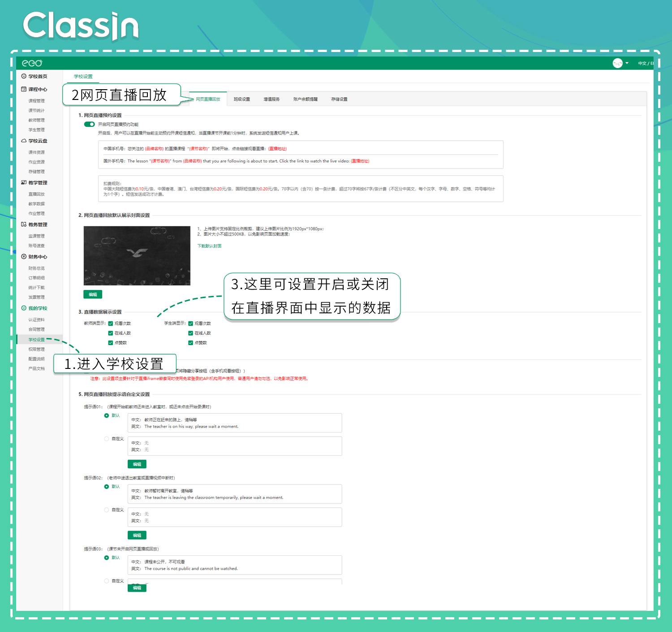Select 自定义 radio for 提示语02
The image size is (672, 632).
click(107, 510)
